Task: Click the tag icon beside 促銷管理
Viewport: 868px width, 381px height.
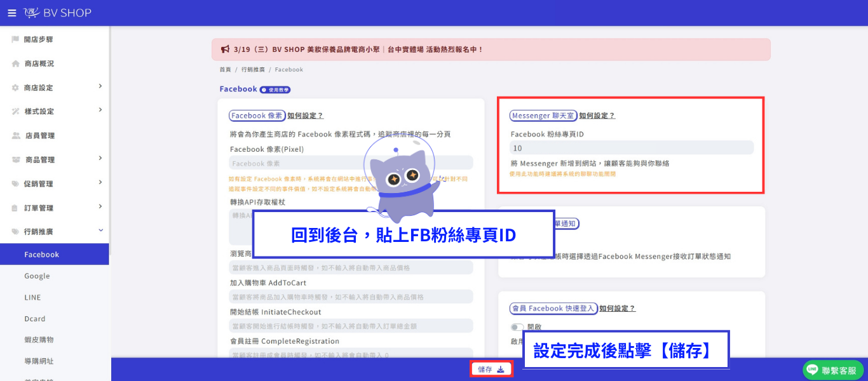Action: click(x=15, y=184)
